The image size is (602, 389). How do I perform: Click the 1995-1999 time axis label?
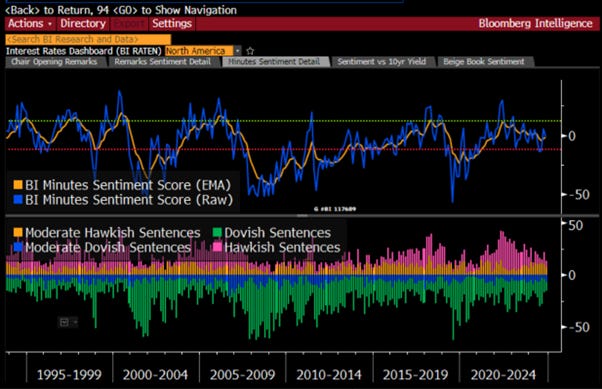pos(69,375)
